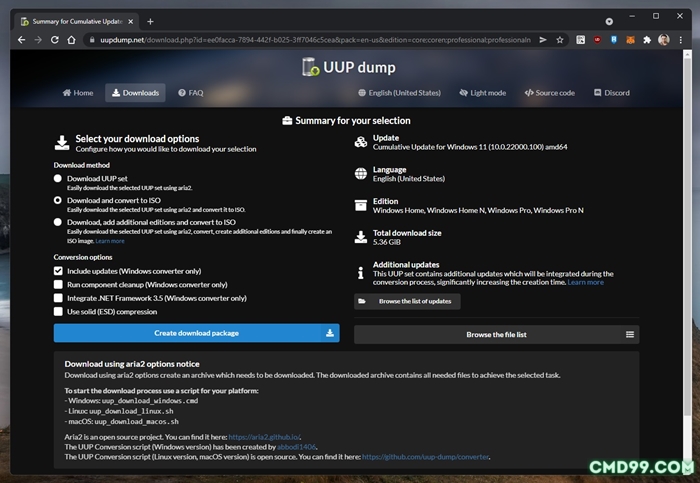Enable Use solid (ESD) compression
The height and width of the screenshot is (483, 700).
[58, 312]
